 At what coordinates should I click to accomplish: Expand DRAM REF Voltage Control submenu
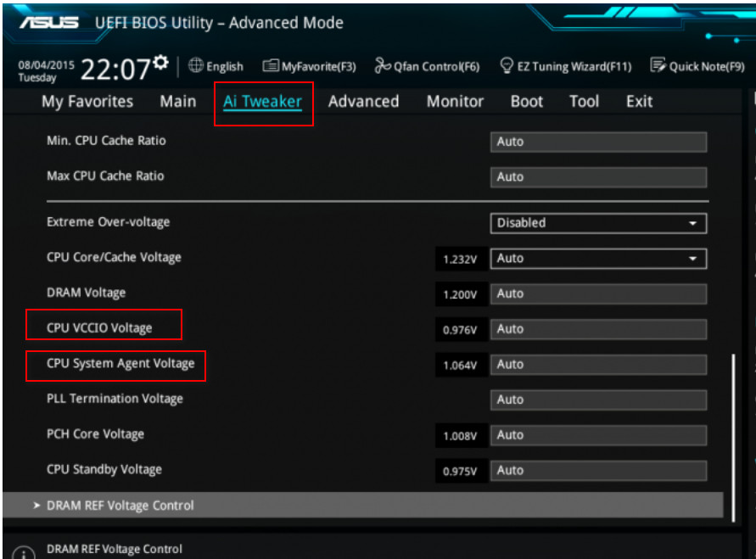click(x=363, y=506)
